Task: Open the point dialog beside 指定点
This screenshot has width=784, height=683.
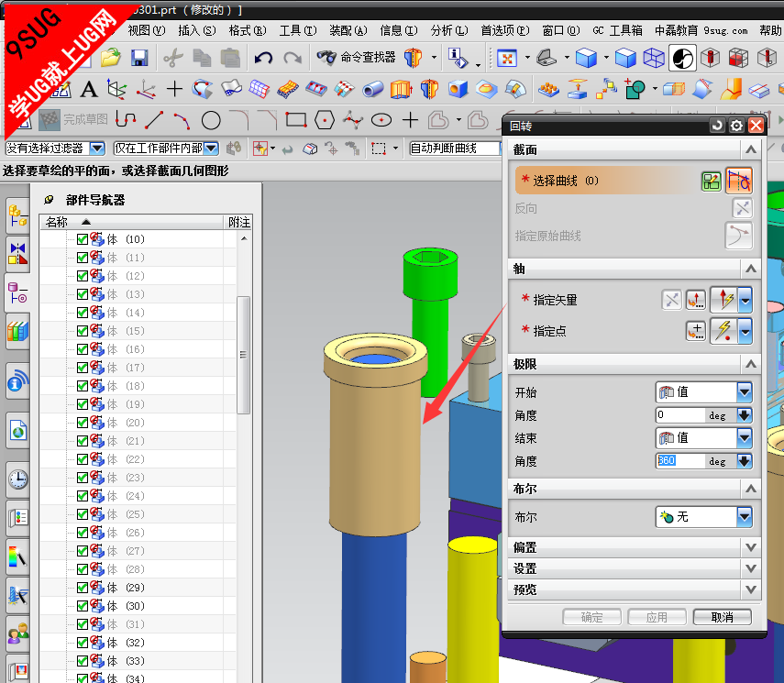Action: [x=695, y=331]
